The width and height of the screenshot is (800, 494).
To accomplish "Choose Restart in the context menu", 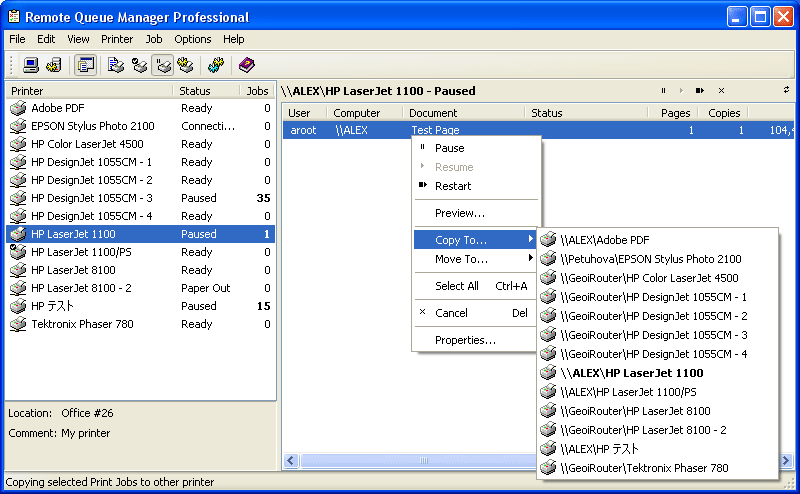I will 476,186.
